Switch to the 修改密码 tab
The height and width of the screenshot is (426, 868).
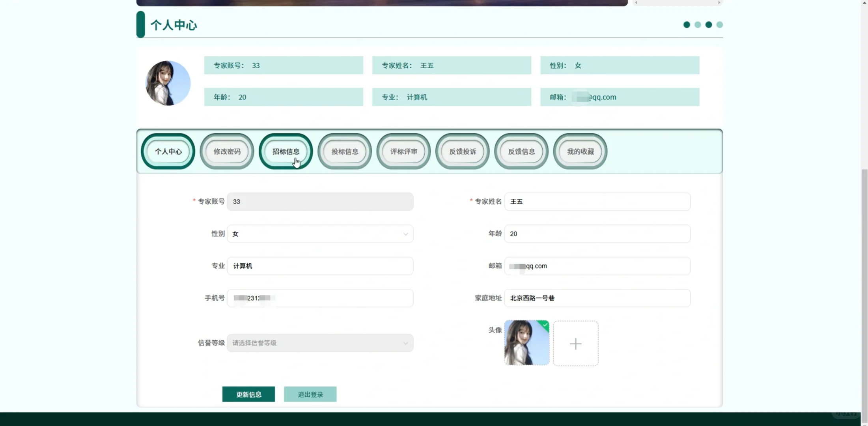(226, 151)
